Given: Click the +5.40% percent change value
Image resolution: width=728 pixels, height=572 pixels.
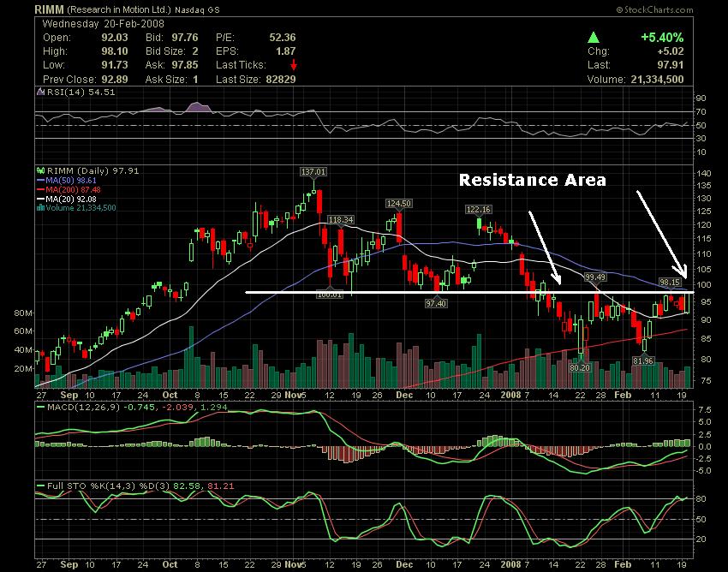Looking at the screenshot, I should click(662, 37).
